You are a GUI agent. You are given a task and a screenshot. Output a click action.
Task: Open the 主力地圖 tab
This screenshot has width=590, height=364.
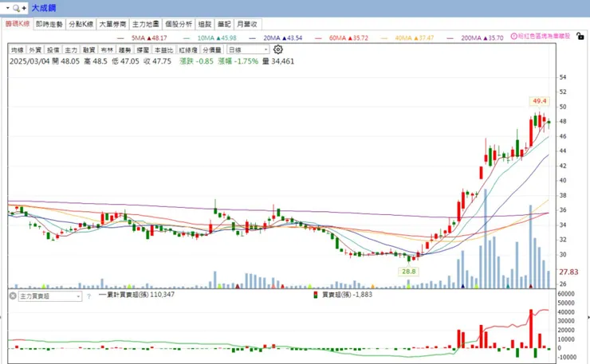pyautogui.click(x=146, y=24)
